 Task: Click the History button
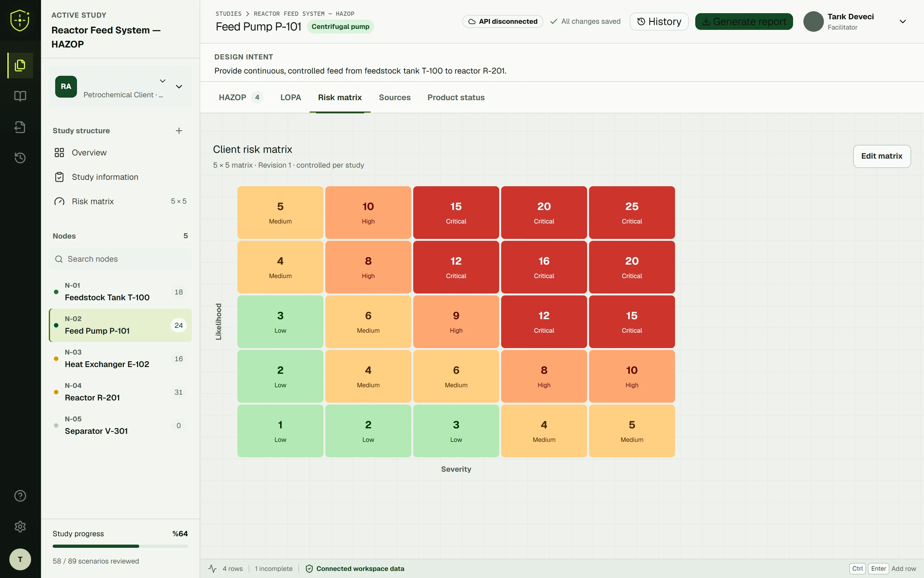coord(659,22)
